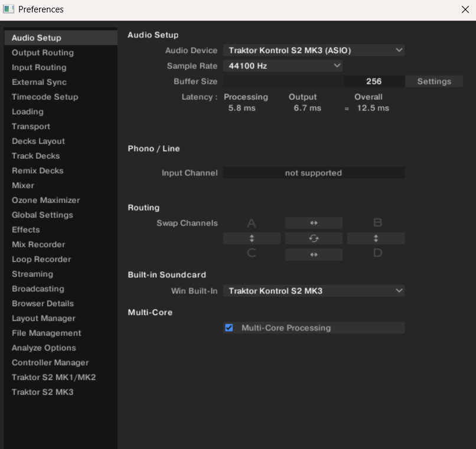
Task: Open Controller Manager
Action: coord(61,363)
